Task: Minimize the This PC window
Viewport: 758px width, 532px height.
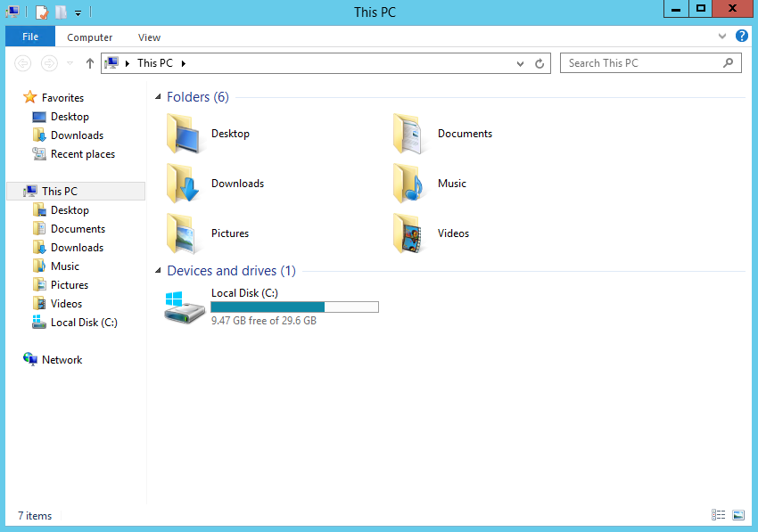Action: tap(676, 9)
